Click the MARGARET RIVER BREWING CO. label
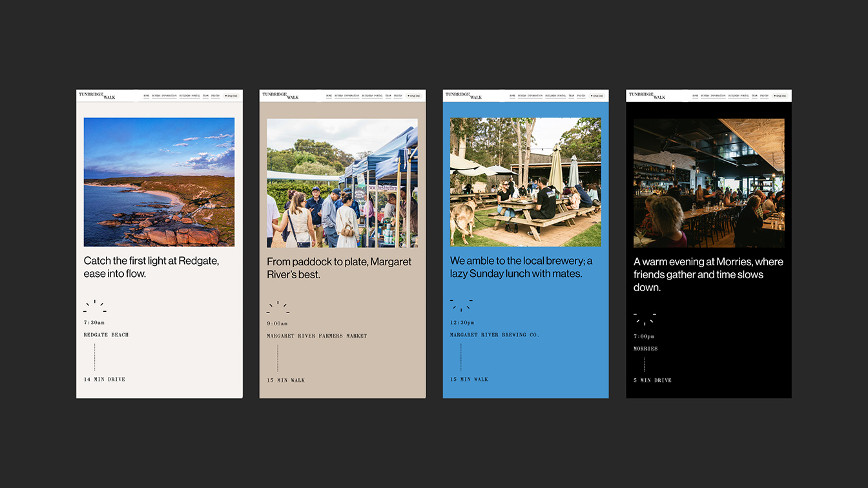The image size is (868, 488). (x=495, y=335)
